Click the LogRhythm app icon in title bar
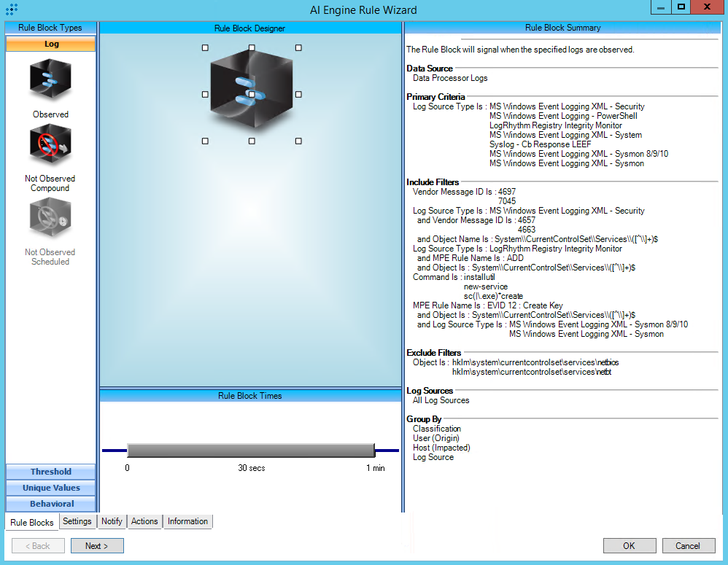This screenshot has width=728, height=565. coord(11,9)
